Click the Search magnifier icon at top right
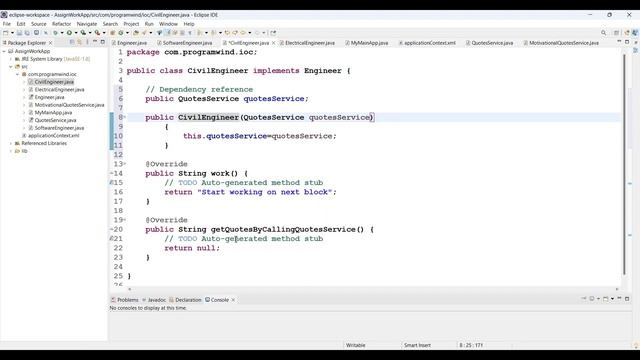This screenshot has width=640, height=360. 603,33
